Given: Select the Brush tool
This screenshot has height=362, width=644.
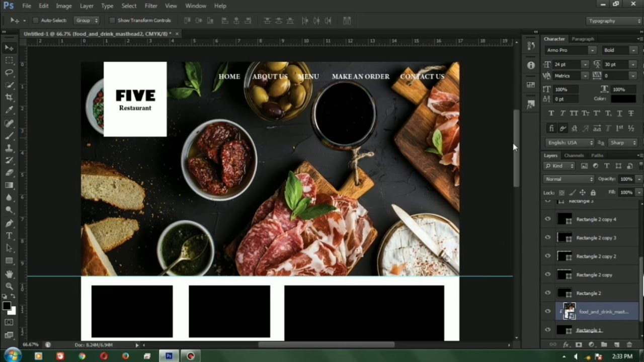Looking at the screenshot, I should 9,136.
